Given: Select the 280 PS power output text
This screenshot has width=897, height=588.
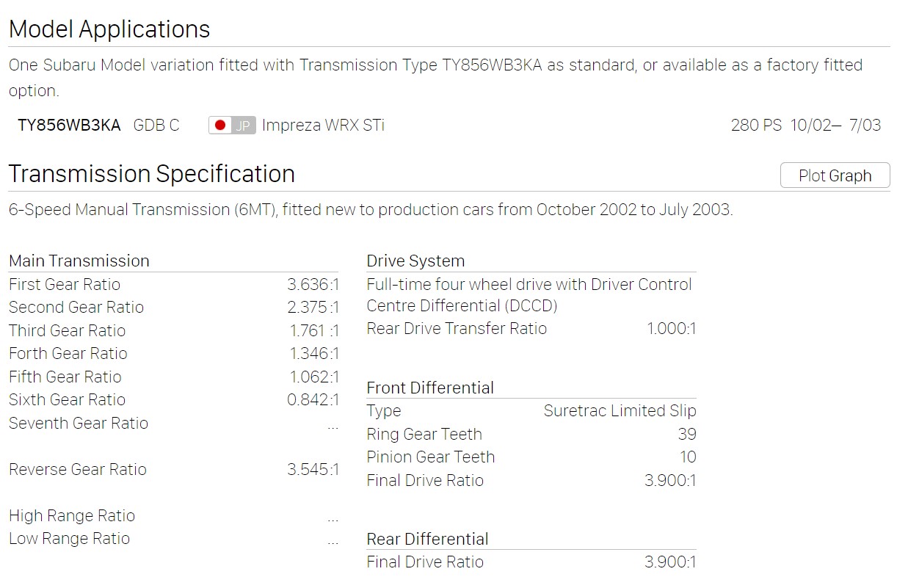Looking at the screenshot, I should coord(756,125).
